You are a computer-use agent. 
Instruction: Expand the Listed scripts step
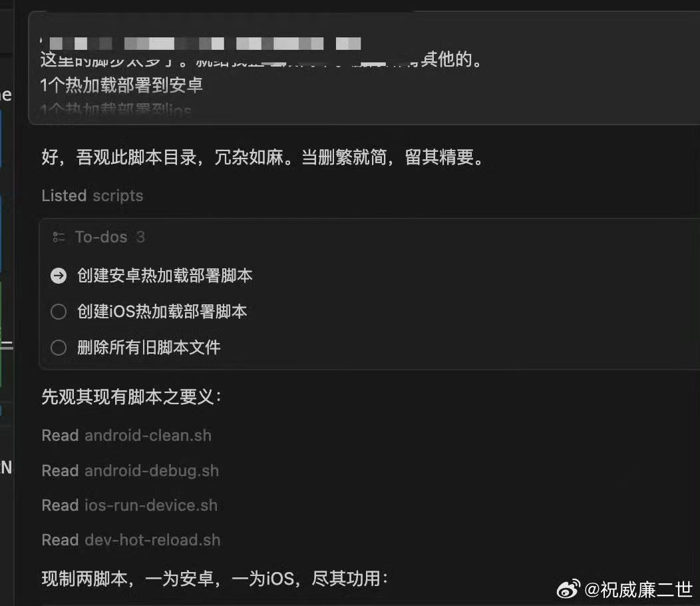[x=92, y=196]
